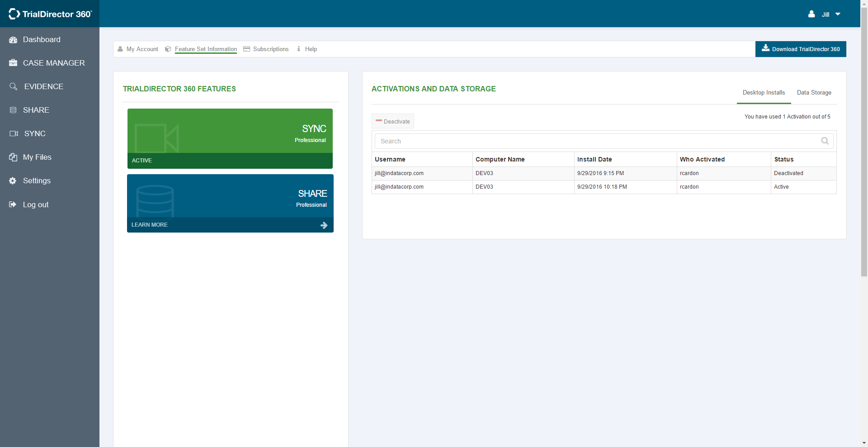Click the Share database icon in sidebar
This screenshot has height=447, width=868.
click(x=13, y=110)
